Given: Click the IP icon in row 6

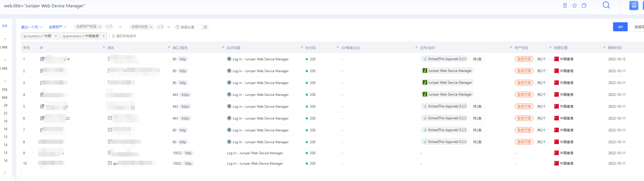Looking at the screenshot, I should (42, 118).
